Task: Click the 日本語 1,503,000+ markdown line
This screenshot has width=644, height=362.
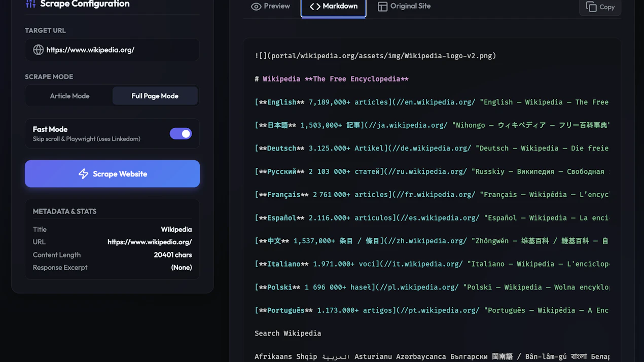Action: [x=432, y=125]
